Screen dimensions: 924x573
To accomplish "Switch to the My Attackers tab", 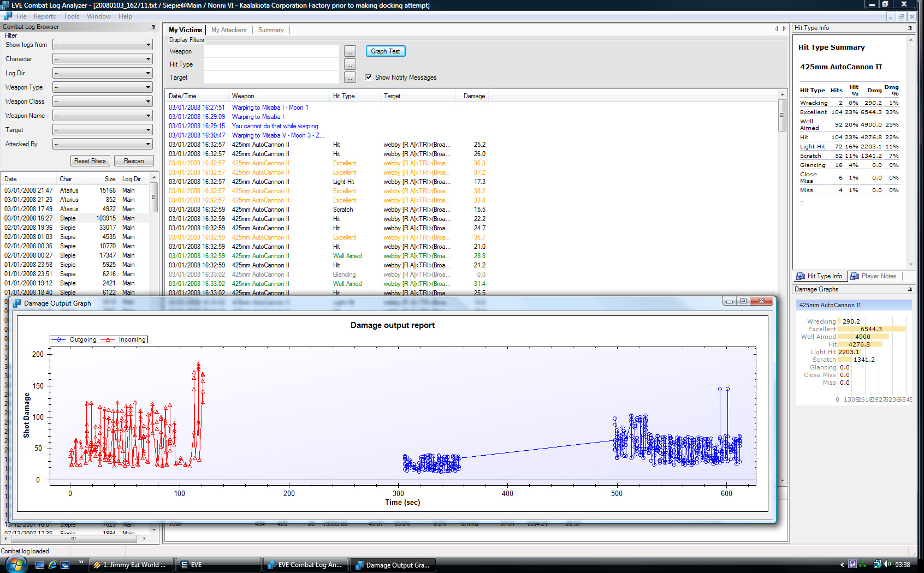I will click(x=228, y=30).
